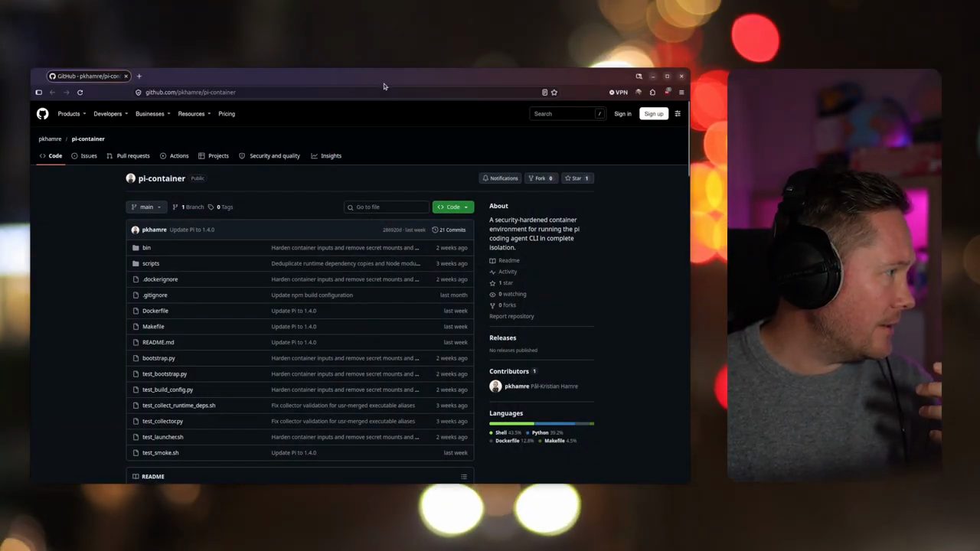Screen dimensions: 980x551
Task: Open the README outline list icon
Action: [463, 477]
